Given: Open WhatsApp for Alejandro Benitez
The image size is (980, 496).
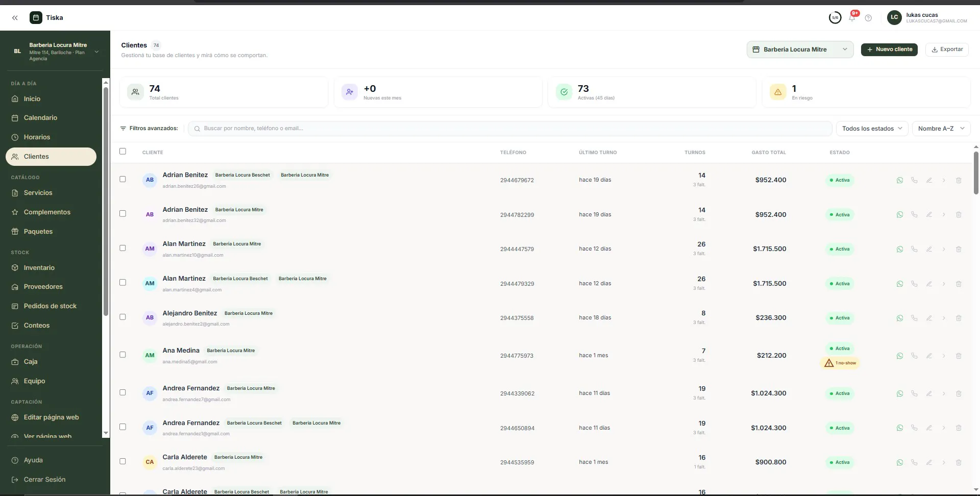Looking at the screenshot, I should [x=900, y=318].
